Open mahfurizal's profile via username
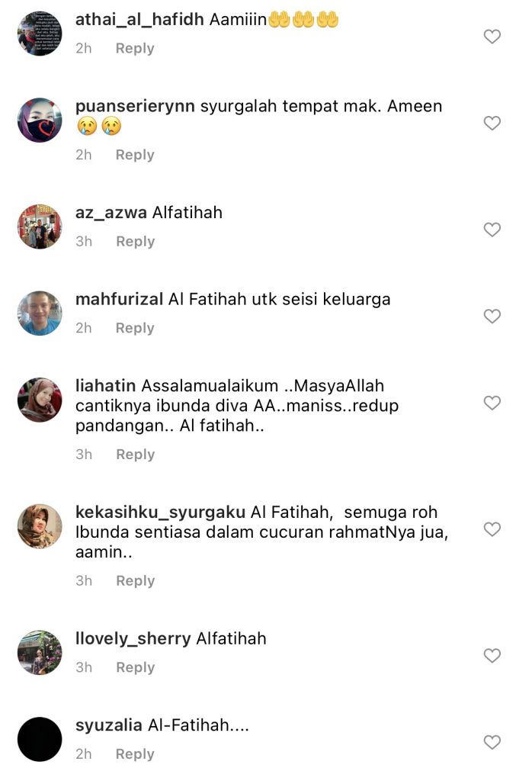The image size is (532, 781). (119, 299)
